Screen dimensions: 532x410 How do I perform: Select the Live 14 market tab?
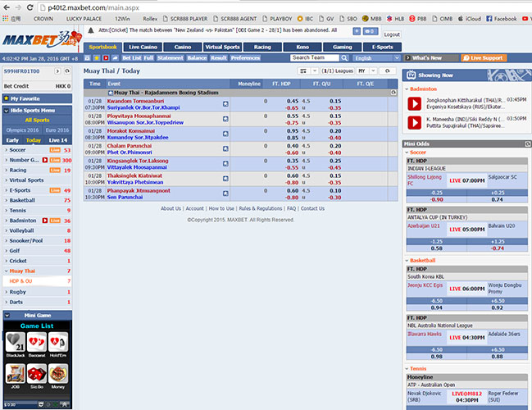point(58,140)
